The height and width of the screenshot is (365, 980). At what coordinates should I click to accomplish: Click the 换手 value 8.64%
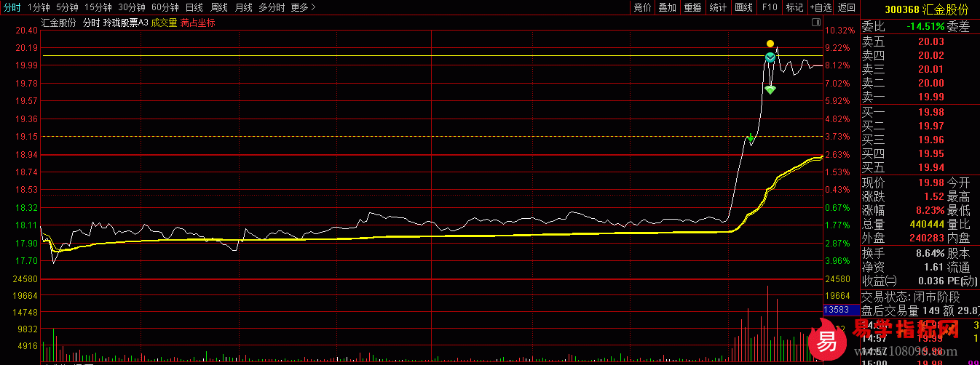930,253
